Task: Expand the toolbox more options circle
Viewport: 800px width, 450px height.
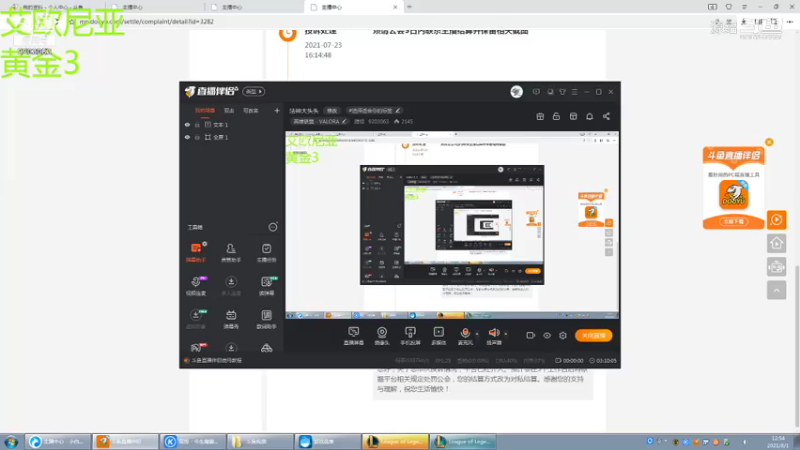Action: coord(273,227)
